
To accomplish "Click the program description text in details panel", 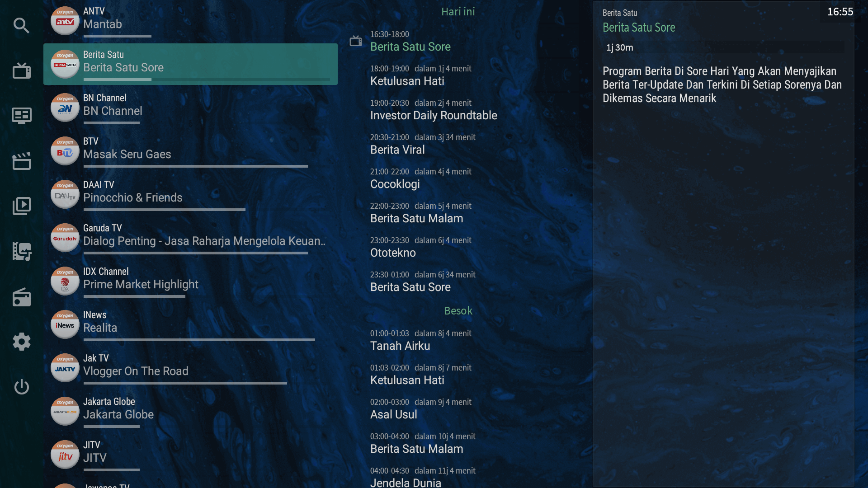I will point(722,84).
